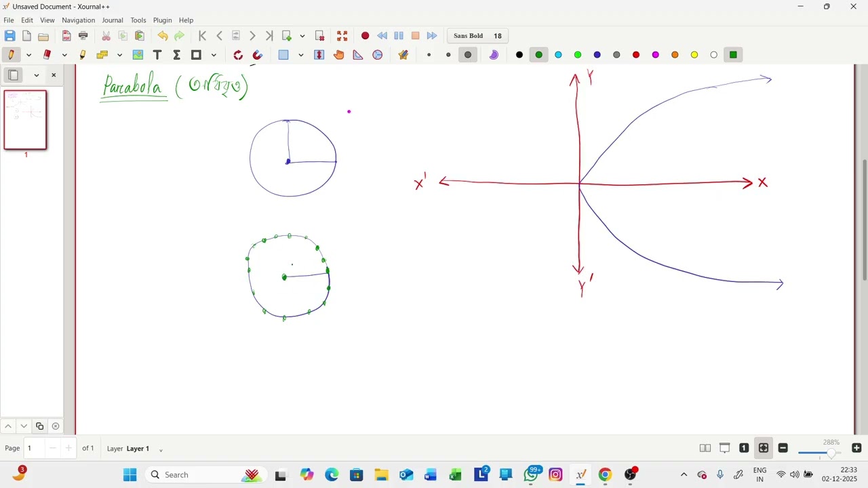Select the thick line thickness dot
Image resolution: width=868 pixels, height=488 pixels.
[x=468, y=55]
